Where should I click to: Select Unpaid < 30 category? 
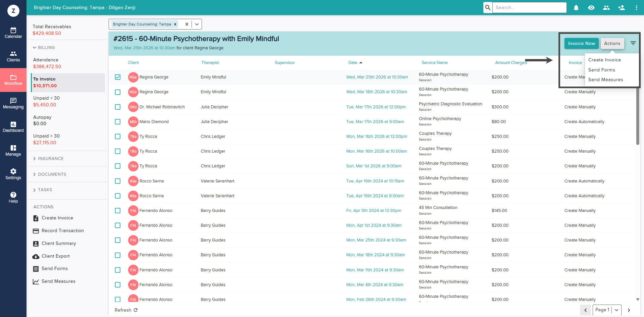pos(68,101)
